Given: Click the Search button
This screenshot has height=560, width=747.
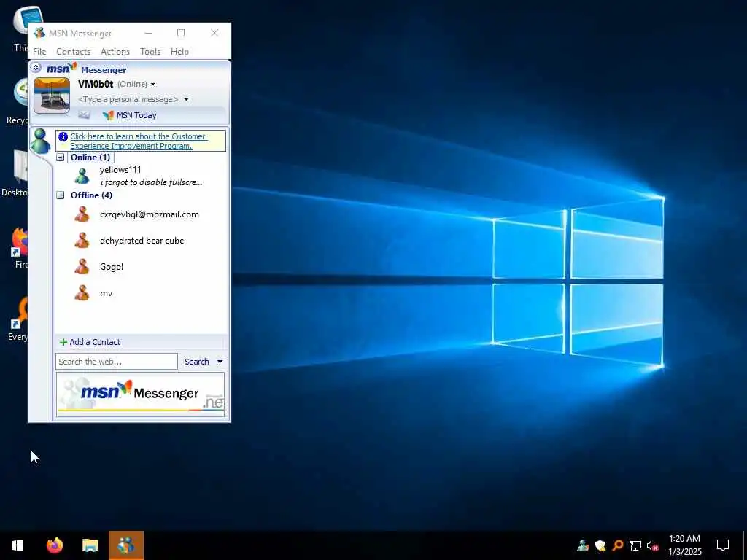Looking at the screenshot, I should [197, 362].
